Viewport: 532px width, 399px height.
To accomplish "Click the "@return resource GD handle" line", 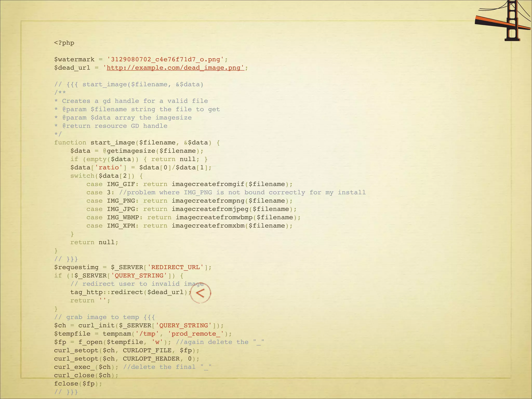I will tap(115, 126).
